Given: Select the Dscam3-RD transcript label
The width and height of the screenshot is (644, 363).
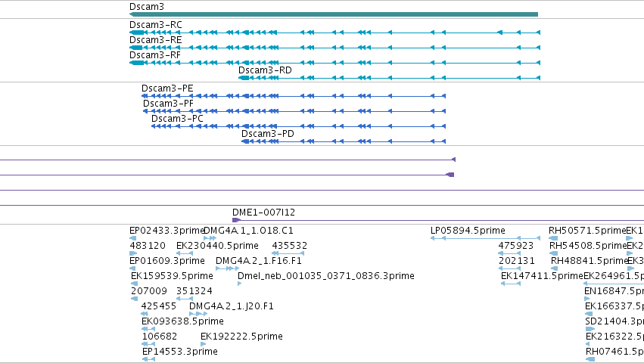Looking at the screenshot, I should click(x=266, y=70).
